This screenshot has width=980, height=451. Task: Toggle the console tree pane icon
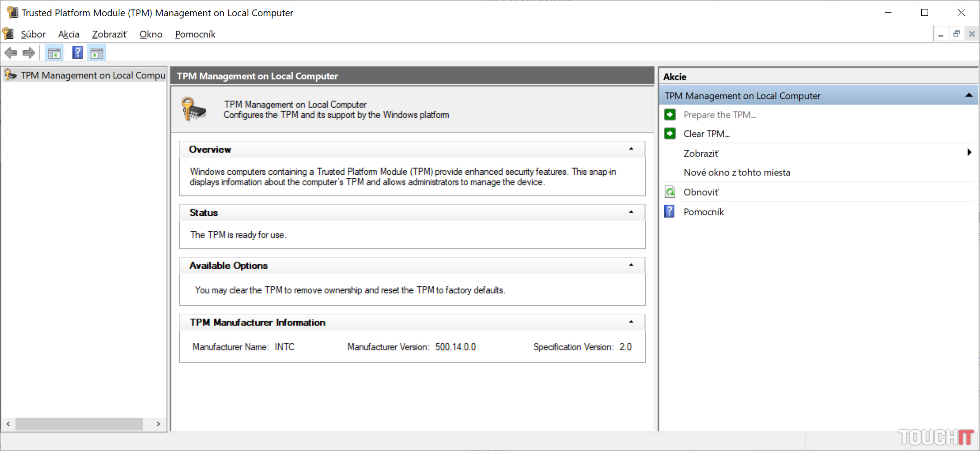point(54,53)
